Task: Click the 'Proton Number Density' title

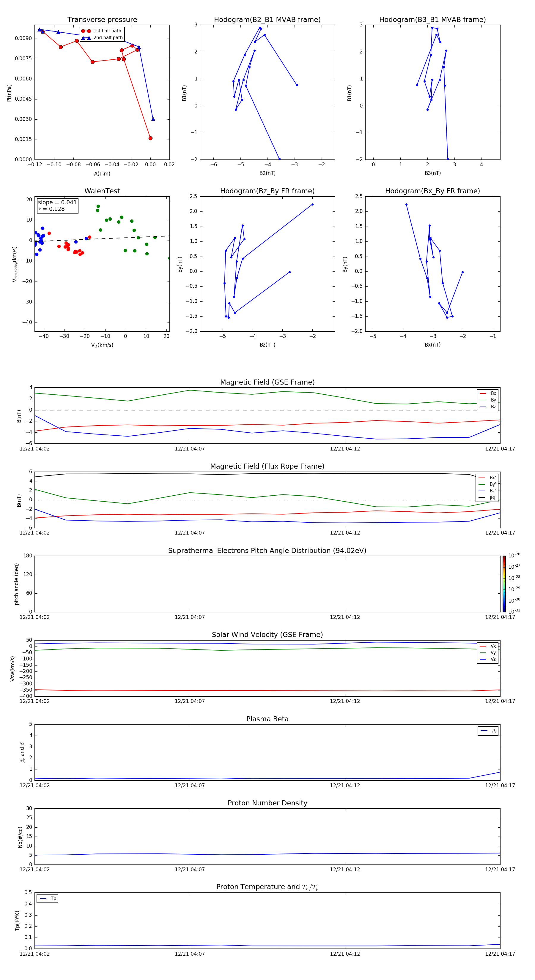Action: pos(267,803)
